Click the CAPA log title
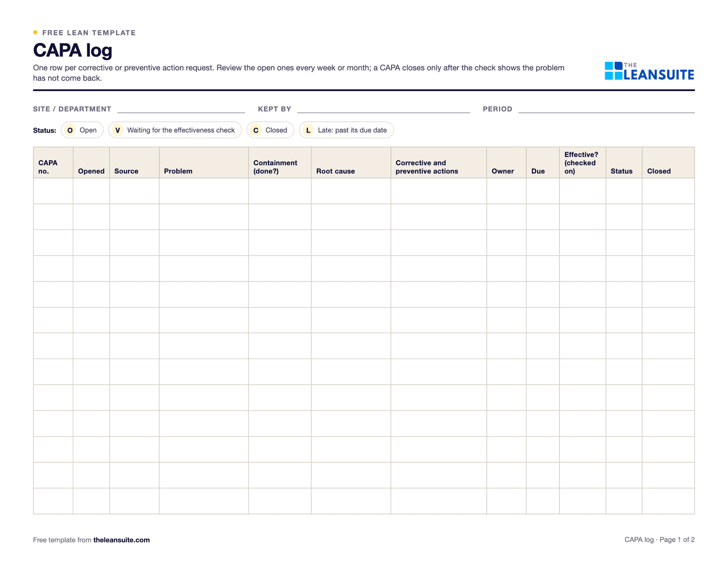This screenshot has width=728, height=563. point(73,50)
